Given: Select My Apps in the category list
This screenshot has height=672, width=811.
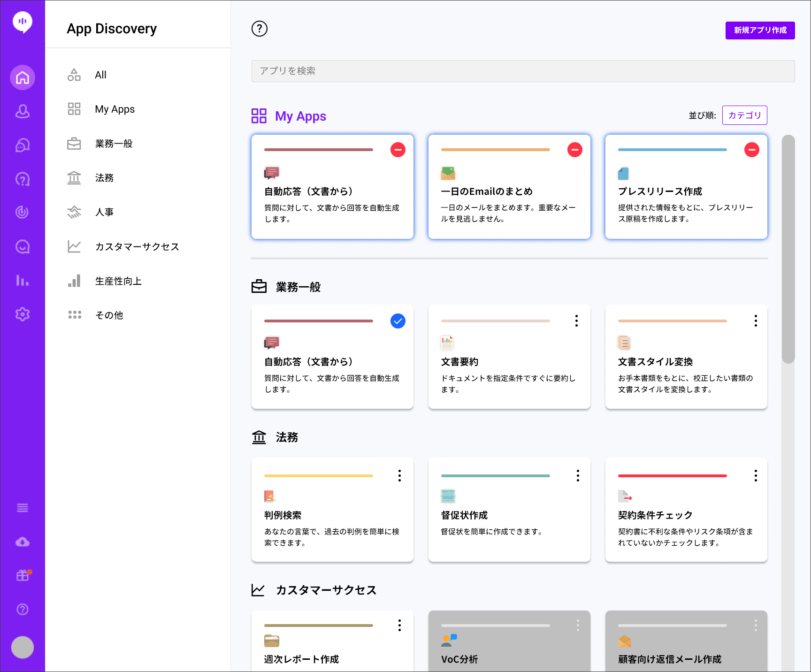Looking at the screenshot, I should [115, 109].
